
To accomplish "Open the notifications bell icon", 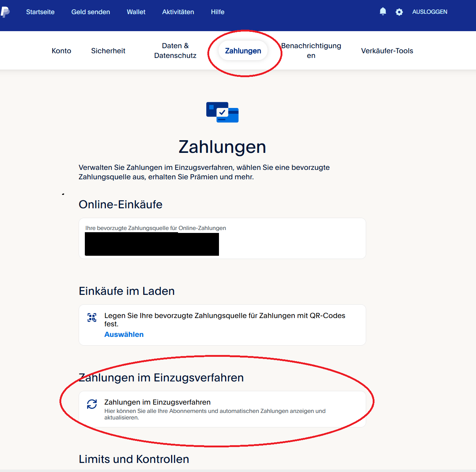I will click(383, 12).
